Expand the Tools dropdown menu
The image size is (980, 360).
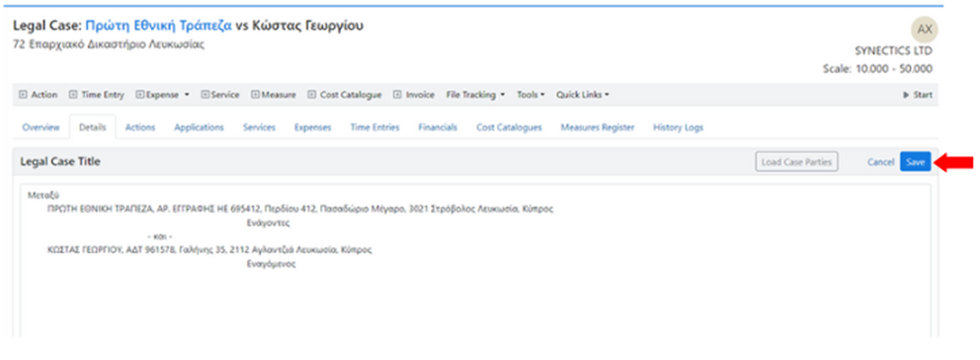531,95
